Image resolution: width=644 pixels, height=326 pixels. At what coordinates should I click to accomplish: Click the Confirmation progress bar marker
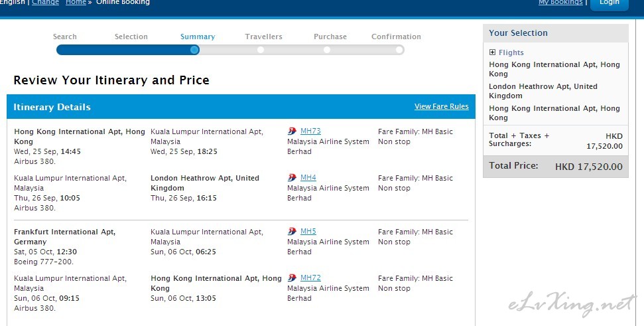point(399,50)
